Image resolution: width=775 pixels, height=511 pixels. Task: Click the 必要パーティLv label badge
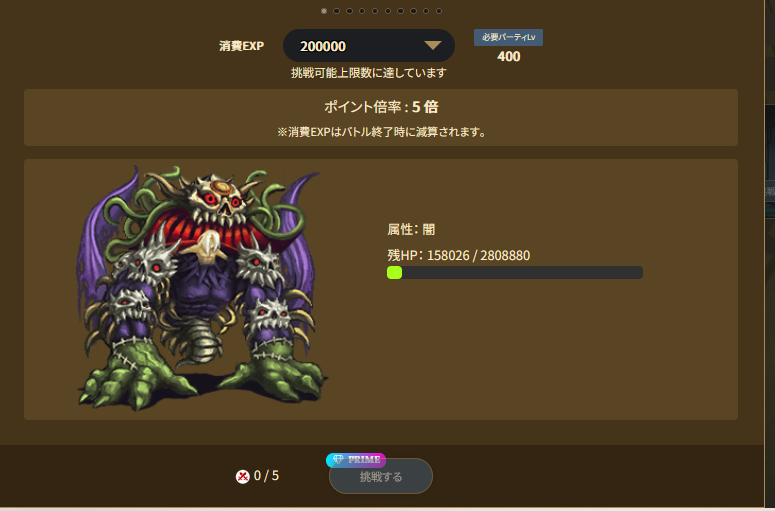[x=508, y=37]
